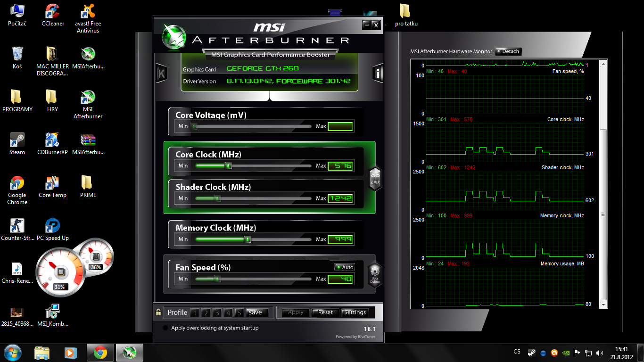This screenshot has width=644, height=362.
Task: Click the Kombustor K icon
Action: 161,74
